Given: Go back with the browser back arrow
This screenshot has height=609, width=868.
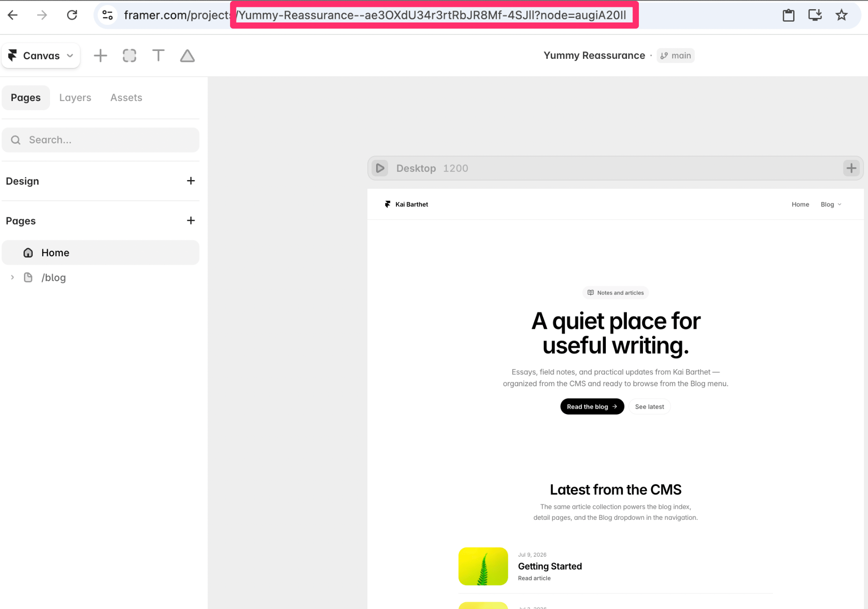Looking at the screenshot, I should (x=13, y=15).
